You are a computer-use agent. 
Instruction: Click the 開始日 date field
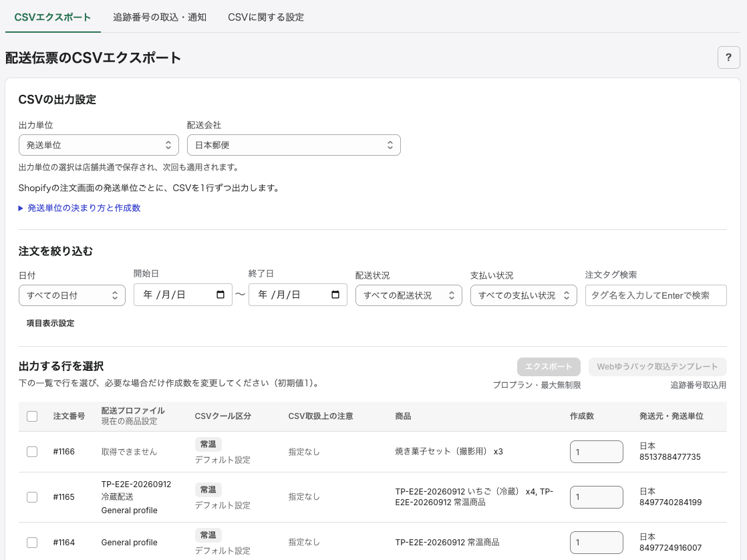point(182,295)
